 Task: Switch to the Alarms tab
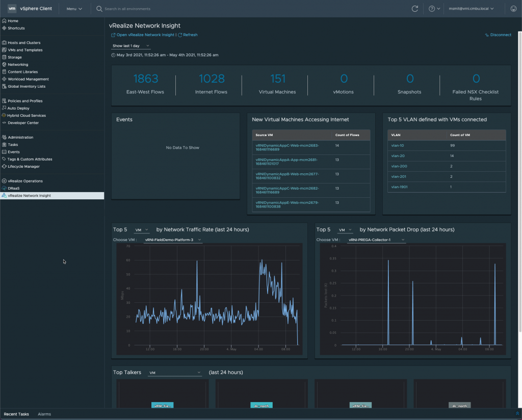pos(44,414)
